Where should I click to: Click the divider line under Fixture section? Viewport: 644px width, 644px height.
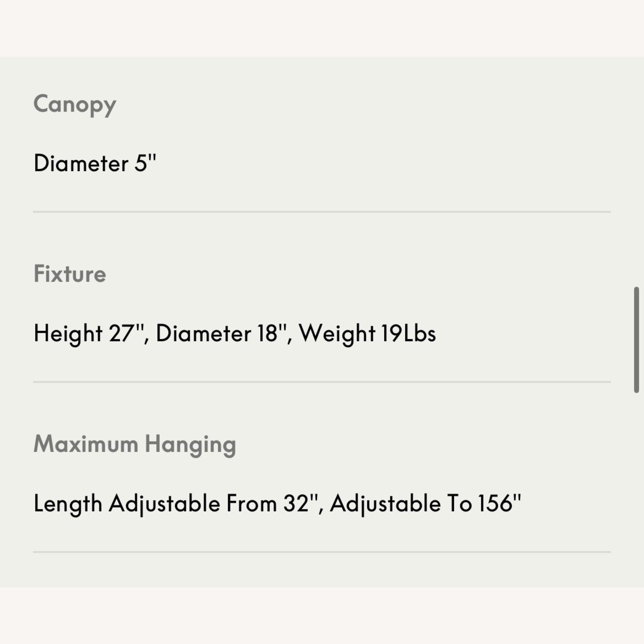(x=322, y=382)
